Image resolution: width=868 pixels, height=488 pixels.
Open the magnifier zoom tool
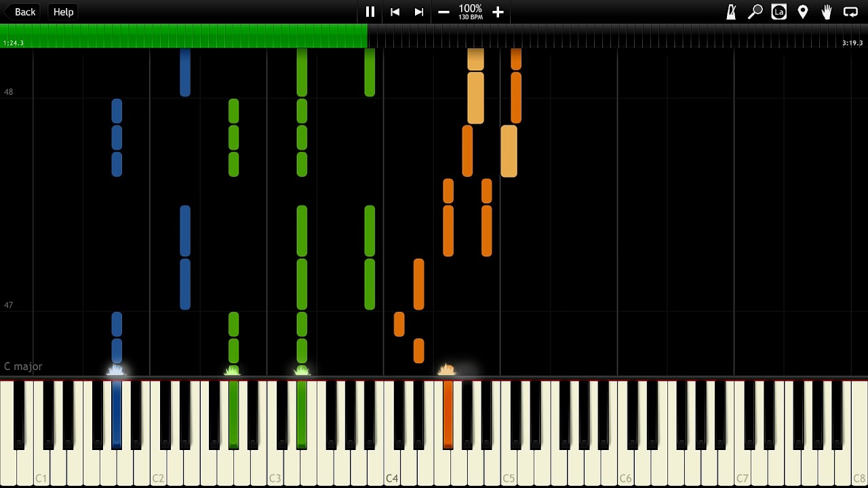pos(755,12)
